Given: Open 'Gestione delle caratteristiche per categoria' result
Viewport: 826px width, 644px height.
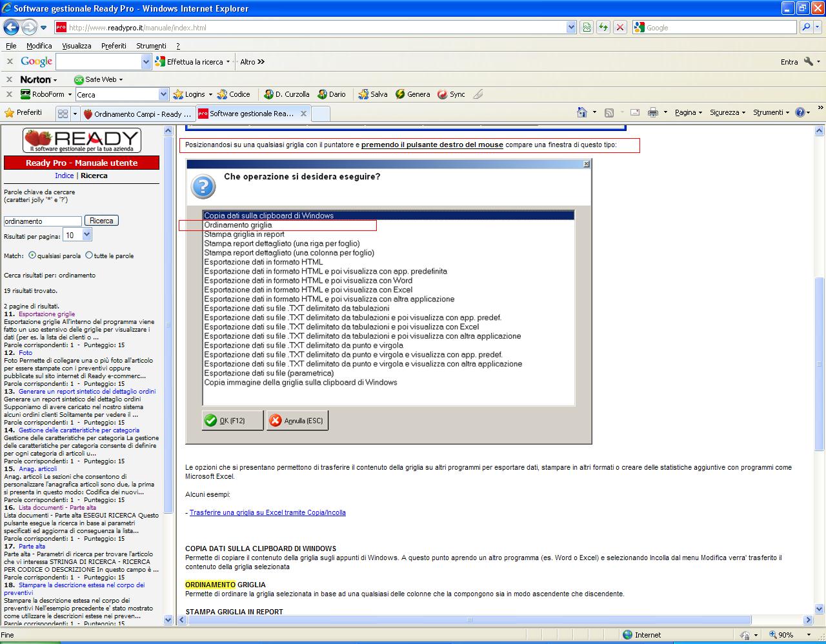Looking at the screenshot, I should point(79,430).
